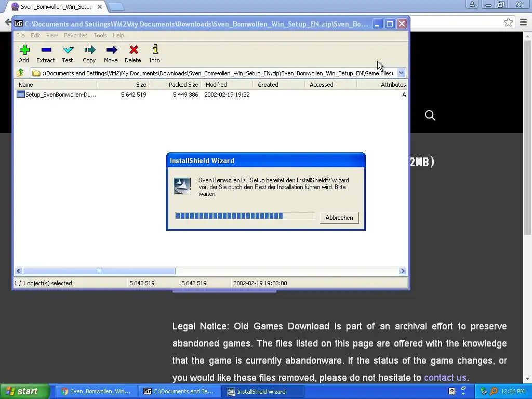Close the Sven_Bomwollen browser tab
Screen dimensions: 532x399
pyautogui.click(x=99, y=6)
